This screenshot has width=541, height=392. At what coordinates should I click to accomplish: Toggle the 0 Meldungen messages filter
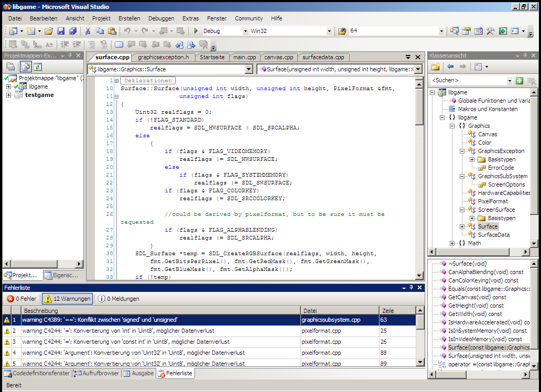118,299
